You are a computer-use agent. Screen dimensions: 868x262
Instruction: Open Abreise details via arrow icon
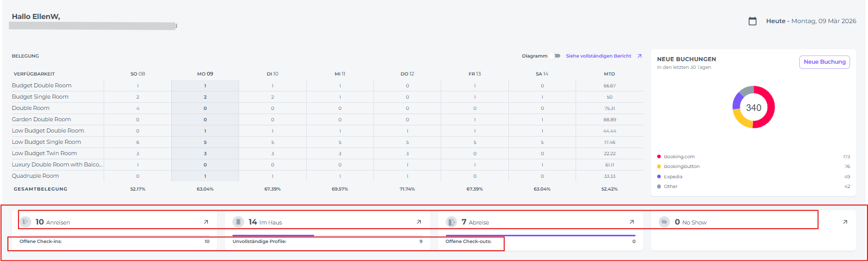[x=632, y=222]
